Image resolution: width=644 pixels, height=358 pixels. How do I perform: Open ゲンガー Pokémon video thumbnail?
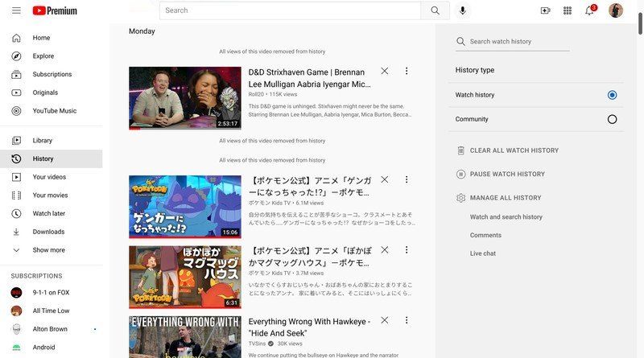(185, 207)
